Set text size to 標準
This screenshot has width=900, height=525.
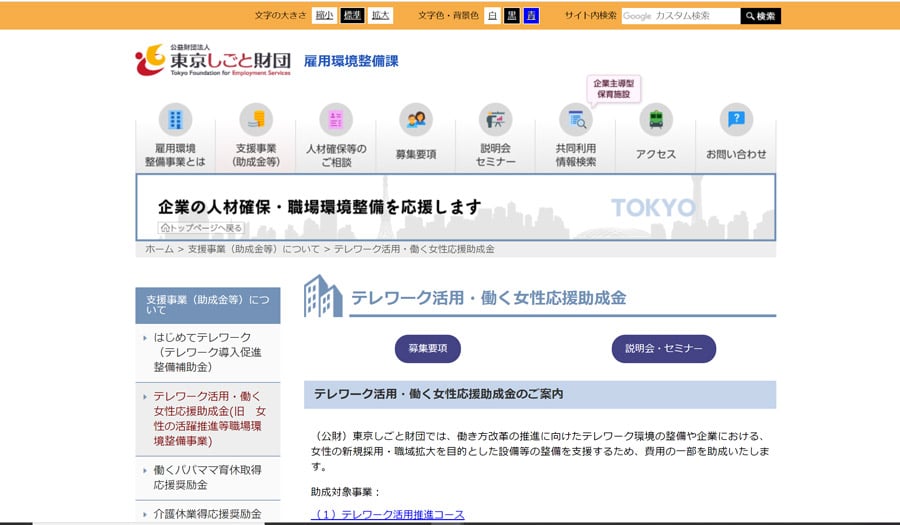(x=352, y=16)
